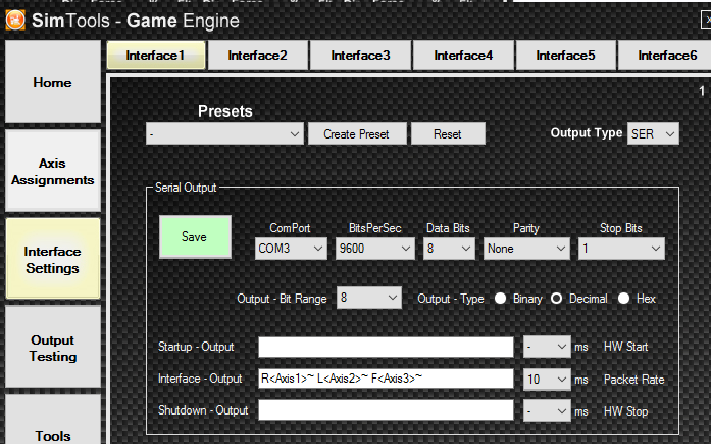711x444 pixels.
Task: Click the Startup - Output text field
Action: tap(386, 347)
